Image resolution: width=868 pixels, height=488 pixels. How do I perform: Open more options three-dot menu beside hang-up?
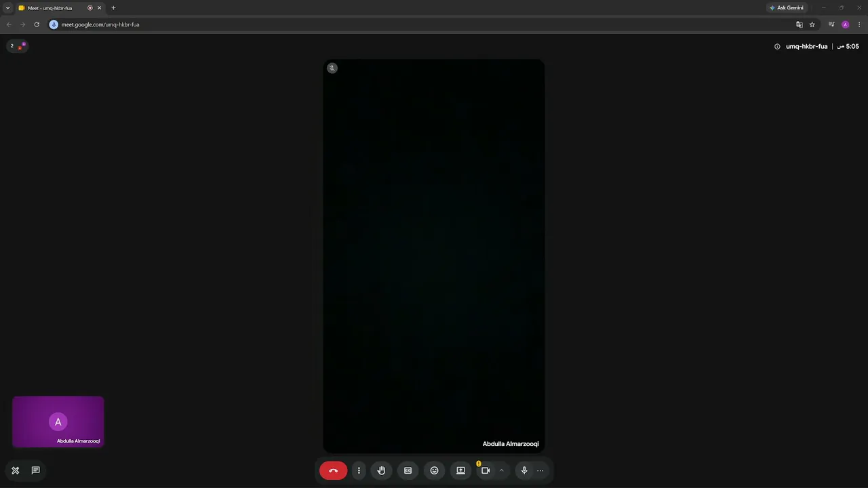(359, 470)
